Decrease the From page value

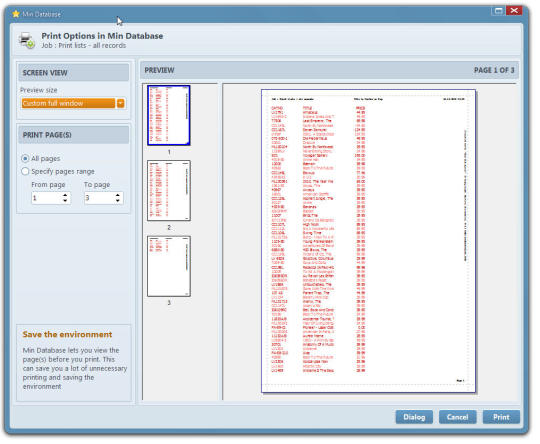point(65,200)
